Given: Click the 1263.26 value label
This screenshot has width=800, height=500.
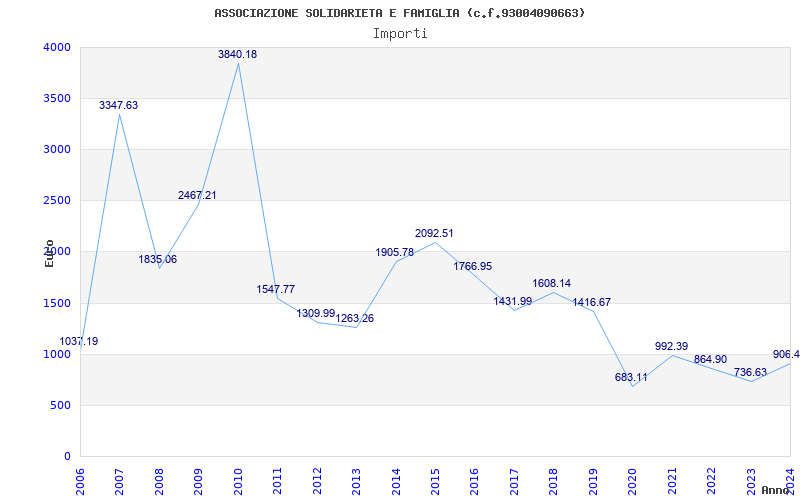Looking at the screenshot, I should 355,318.
